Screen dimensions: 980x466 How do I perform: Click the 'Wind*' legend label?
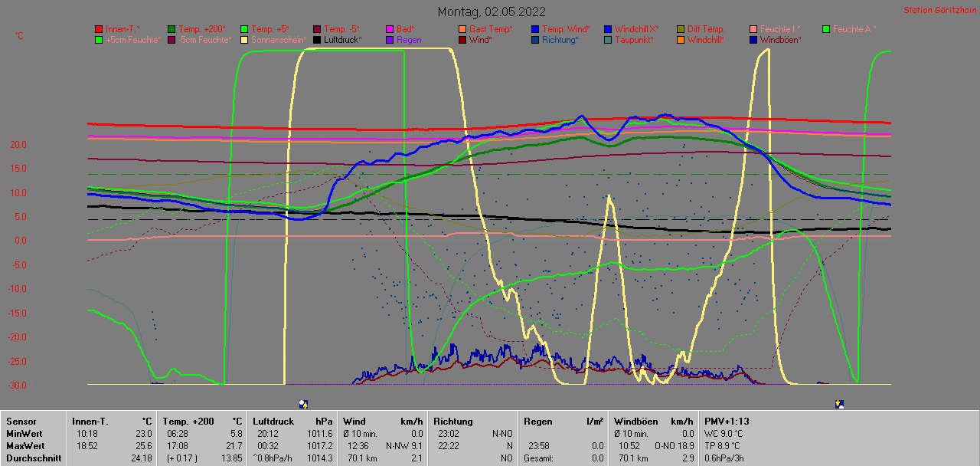point(481,40)
